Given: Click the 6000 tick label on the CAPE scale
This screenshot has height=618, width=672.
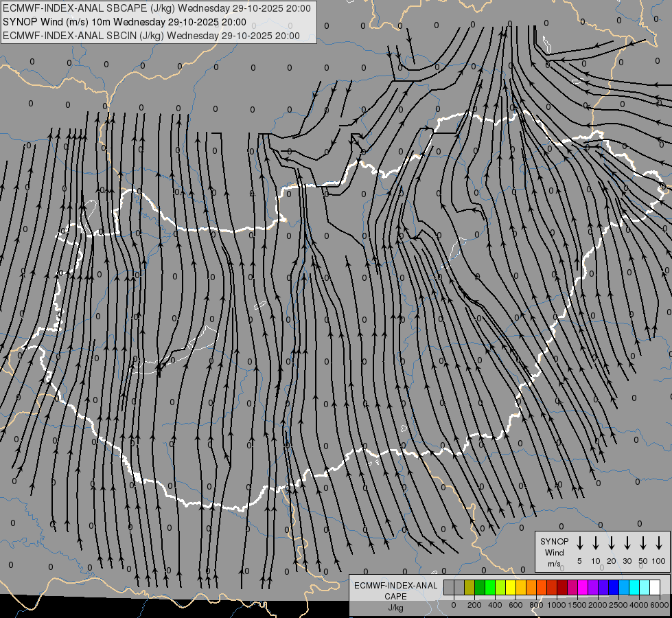Looking at the screenshot, I should [660, 605].
